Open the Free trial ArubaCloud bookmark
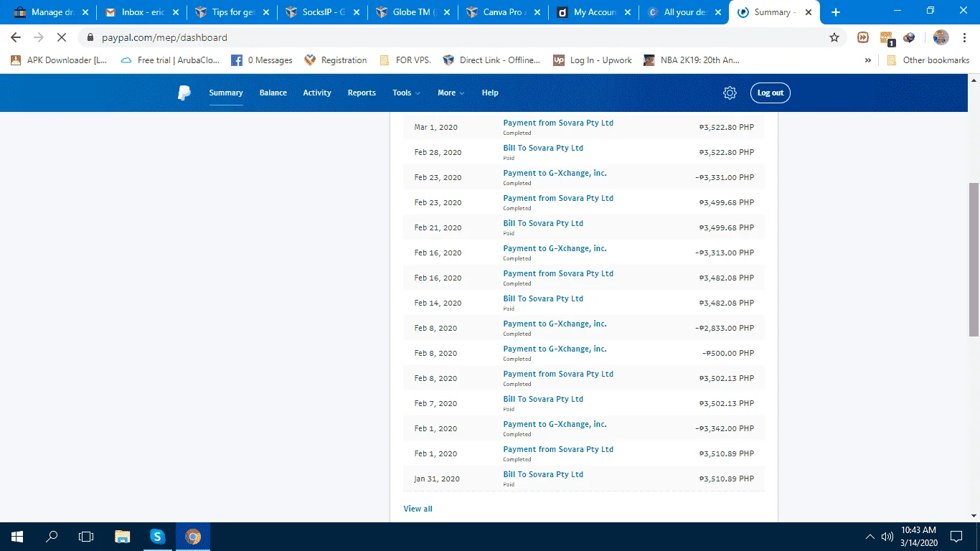The height and width of the screenshot is (551, 980). coord(171,60)
